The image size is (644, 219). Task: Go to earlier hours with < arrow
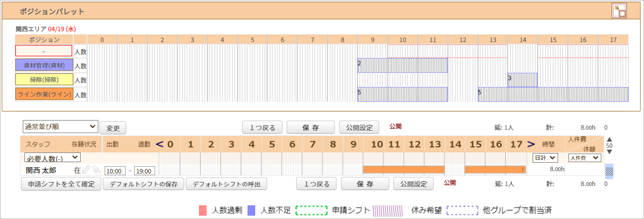[160, 144]
